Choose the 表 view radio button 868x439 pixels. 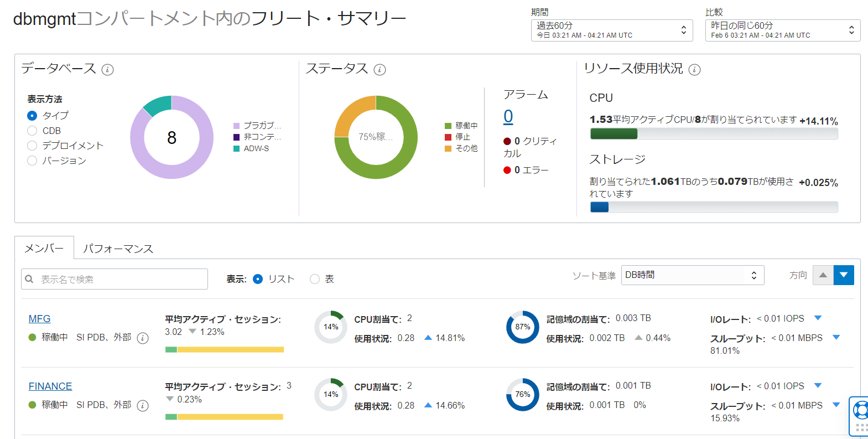[x=315, y=279]
